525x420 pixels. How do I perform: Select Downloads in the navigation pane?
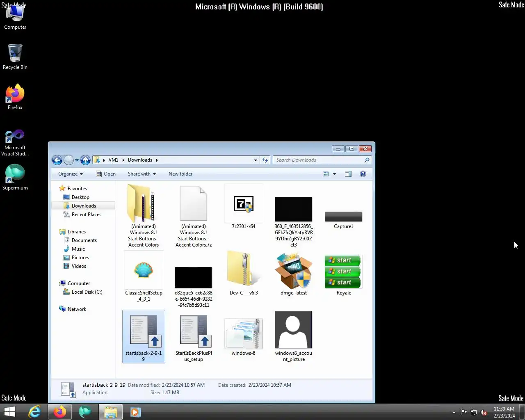coord(83,206)
